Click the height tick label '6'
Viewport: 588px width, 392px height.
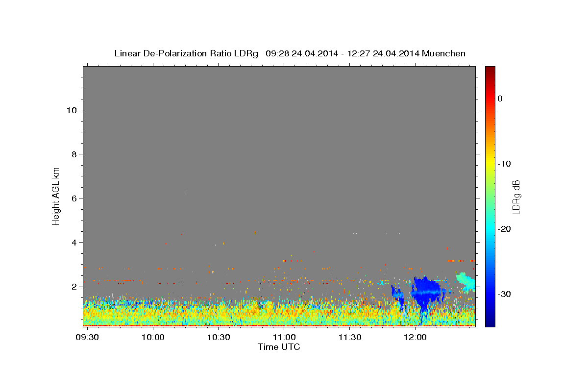click(x=73, y=198)
